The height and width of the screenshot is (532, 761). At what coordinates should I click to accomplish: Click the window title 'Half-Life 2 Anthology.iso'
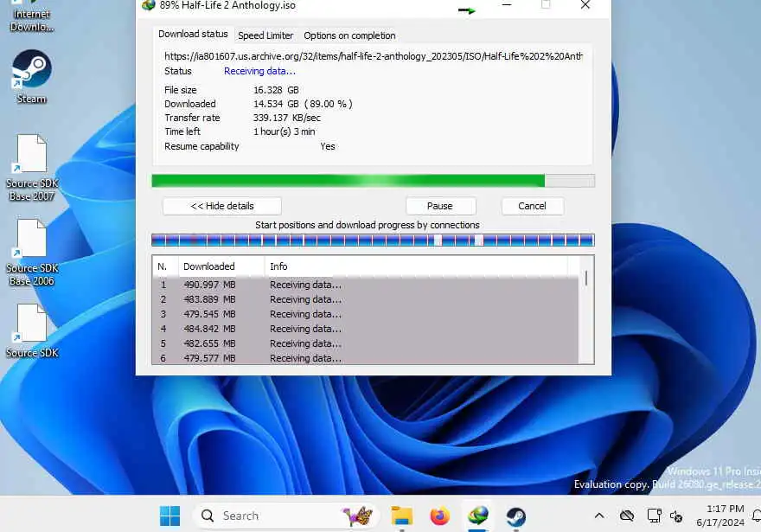[x=239, y=5]
